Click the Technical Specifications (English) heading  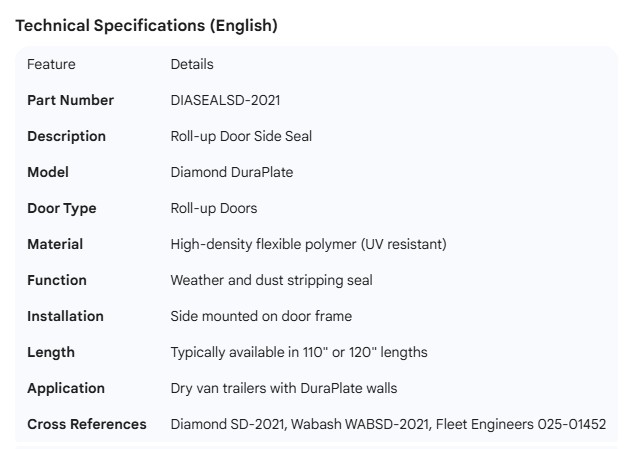pyautogui.click(x=146, y=26)
